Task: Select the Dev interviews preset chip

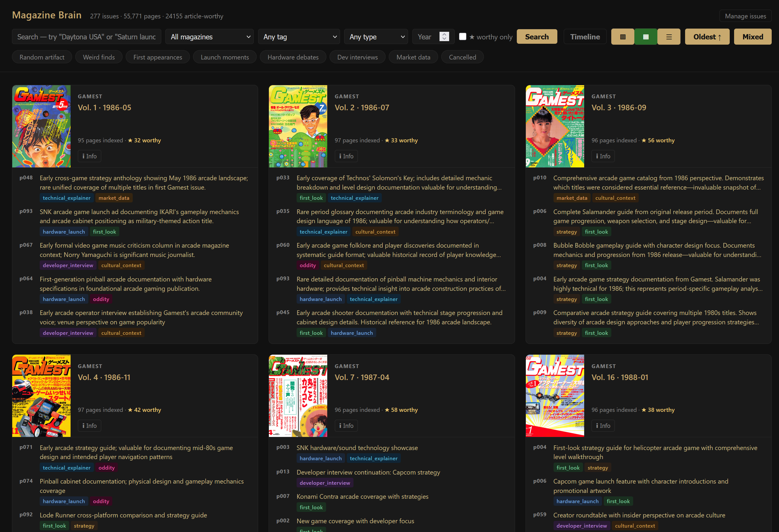Action: pyautogui.click(x=357, y=57)
